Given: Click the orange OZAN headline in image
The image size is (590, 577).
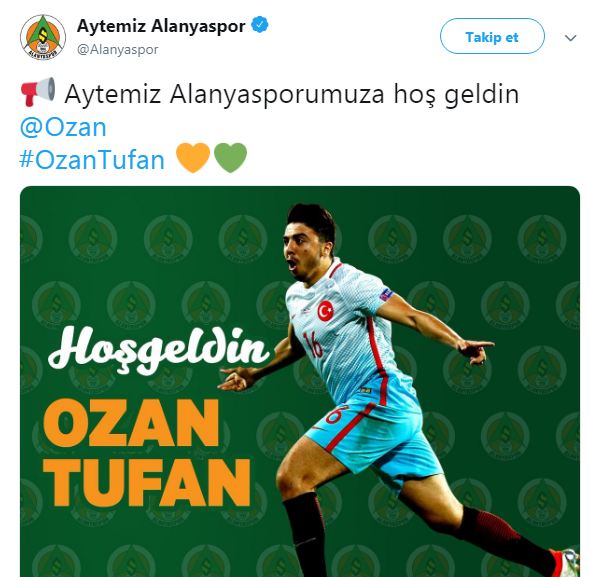Looking at the screenshot, I should point(131,423).
